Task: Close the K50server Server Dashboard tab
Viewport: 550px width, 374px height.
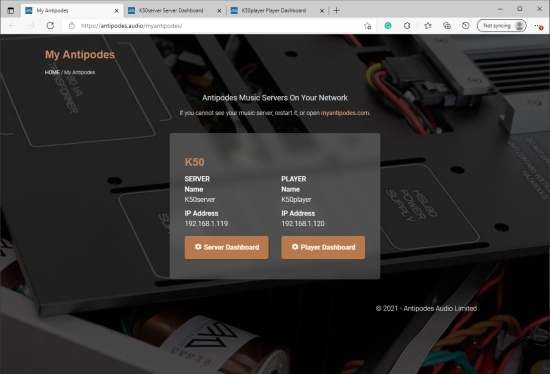Action: (219, 11)
